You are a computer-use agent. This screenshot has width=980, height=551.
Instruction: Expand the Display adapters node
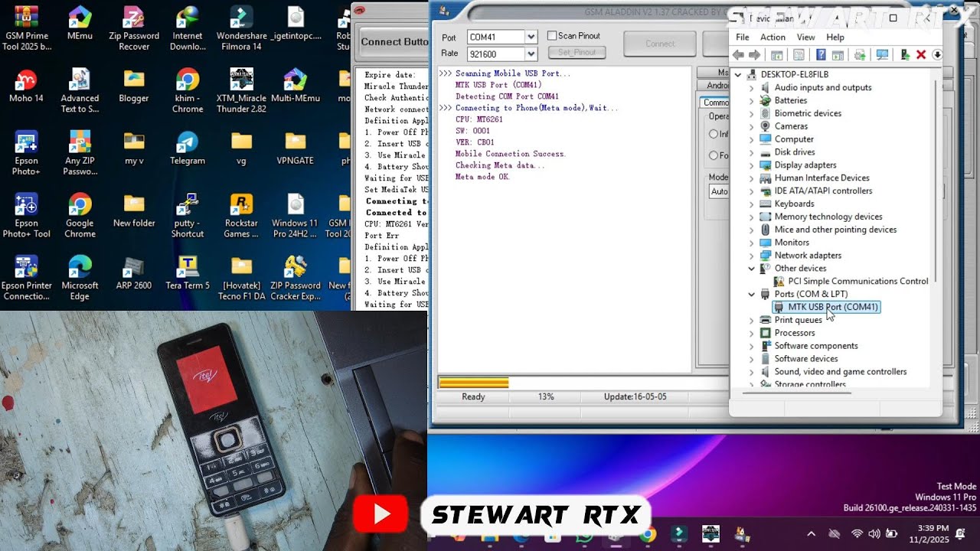point(751,165)
